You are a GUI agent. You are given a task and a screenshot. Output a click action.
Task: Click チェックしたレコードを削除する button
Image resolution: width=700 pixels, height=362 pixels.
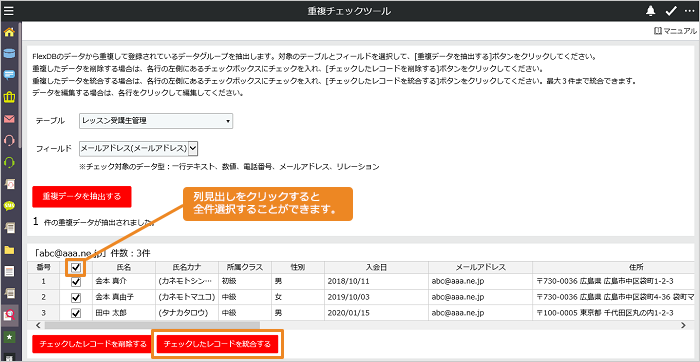click(93, 344)
